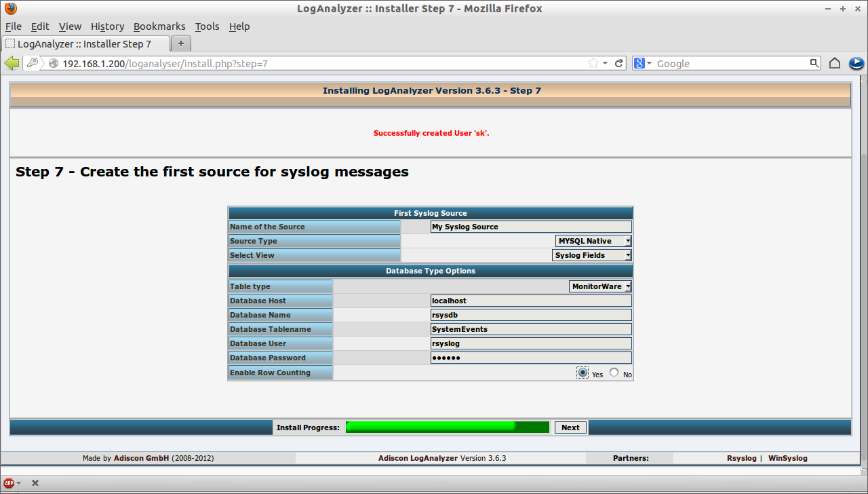
Task: Click the Database Name field
Action: coord(531,315)
